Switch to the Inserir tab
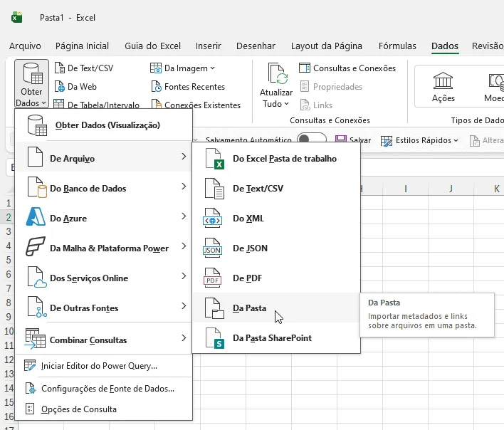The height and width of the screenshot is (430, 504). pos(209,46)
